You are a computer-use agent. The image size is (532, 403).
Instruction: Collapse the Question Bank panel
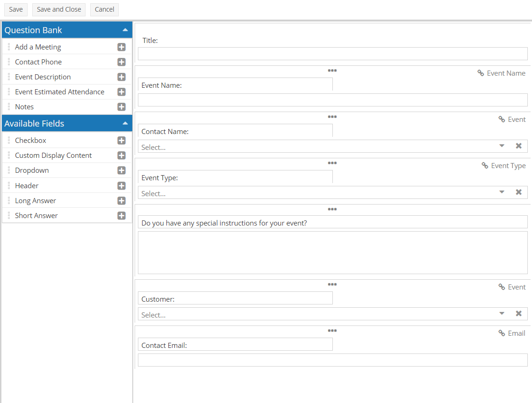(125, 30)
